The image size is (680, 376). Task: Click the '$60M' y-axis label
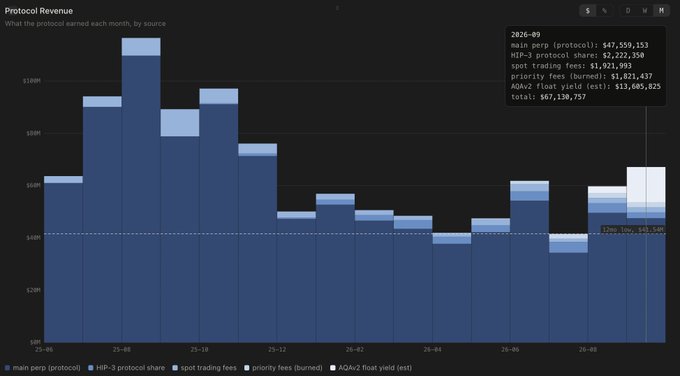coord(33,185)
